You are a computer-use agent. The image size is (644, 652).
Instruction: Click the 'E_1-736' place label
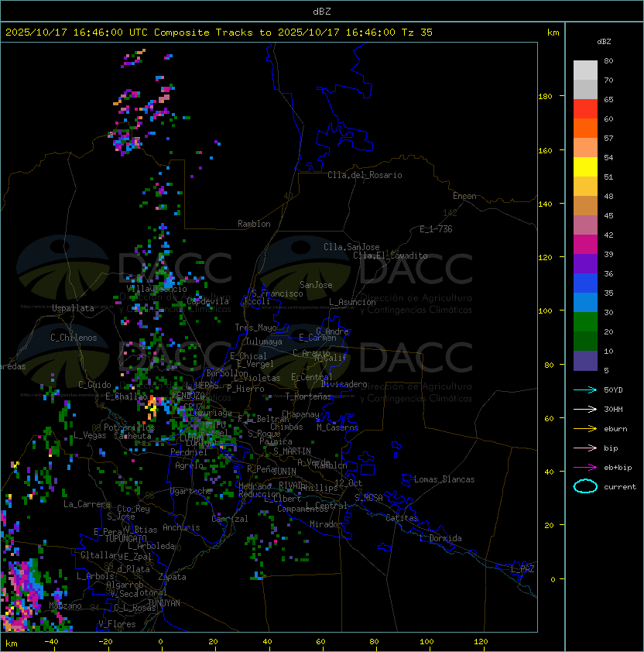(436, 229)
